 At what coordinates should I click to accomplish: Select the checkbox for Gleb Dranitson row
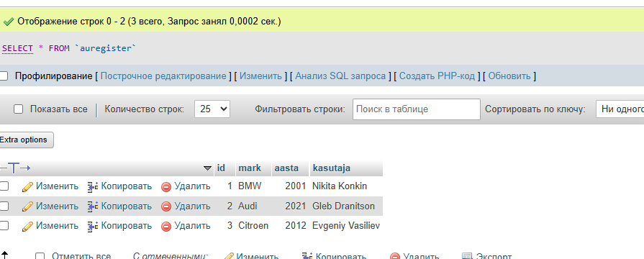[x=4, y=206]
